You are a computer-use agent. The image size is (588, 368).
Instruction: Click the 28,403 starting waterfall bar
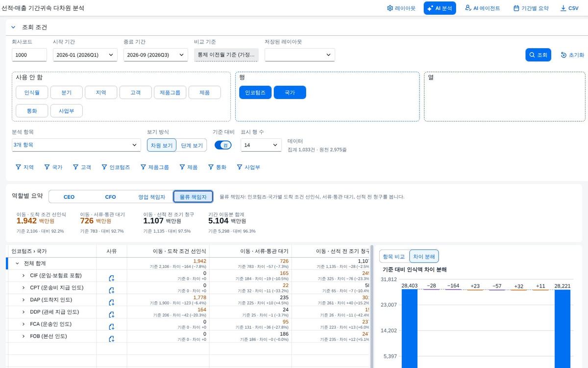coord(409,329)
